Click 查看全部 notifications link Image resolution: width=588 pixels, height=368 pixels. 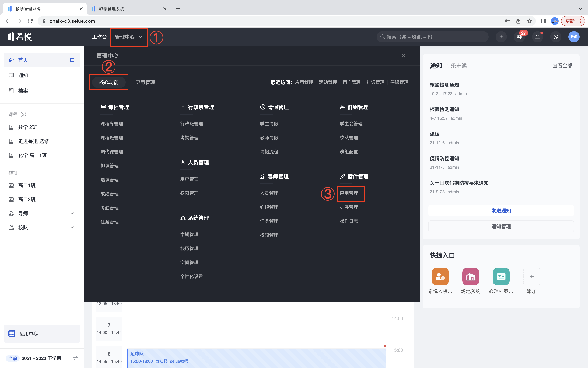pyautogui.click(x=562, y=66)
